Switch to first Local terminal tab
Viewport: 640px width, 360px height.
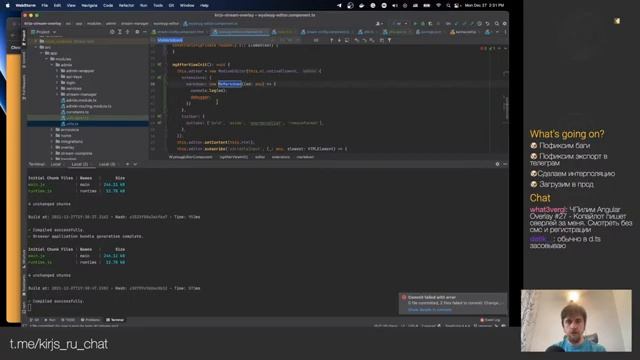pos(56,164)
